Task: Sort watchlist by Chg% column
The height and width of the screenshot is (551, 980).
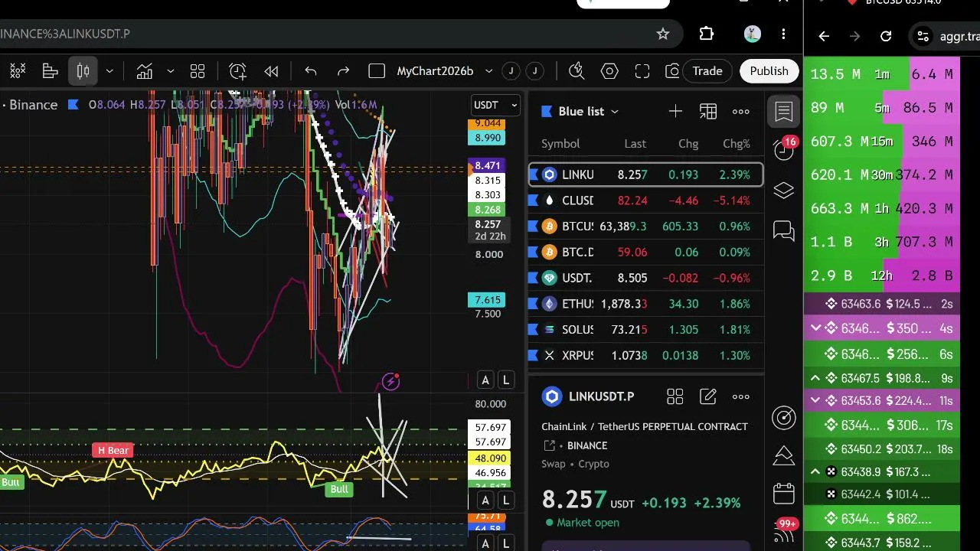Action: (737, 144)
